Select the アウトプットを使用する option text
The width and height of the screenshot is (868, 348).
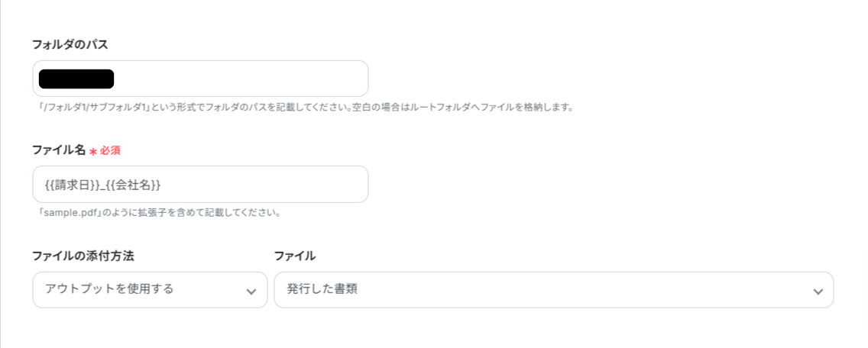(109, 290)
